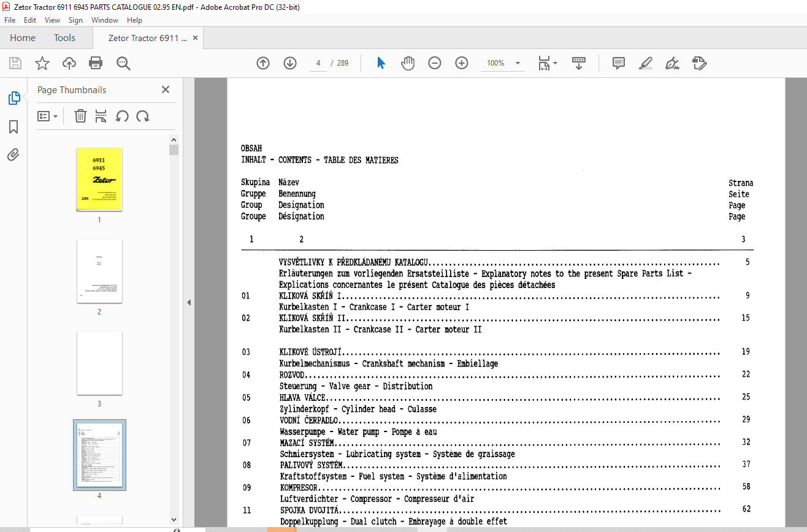The width and height of the screenshot is (807, 532).
Task: Click 'KOMPRESOR' contents entry
Action: coord(299,488)
